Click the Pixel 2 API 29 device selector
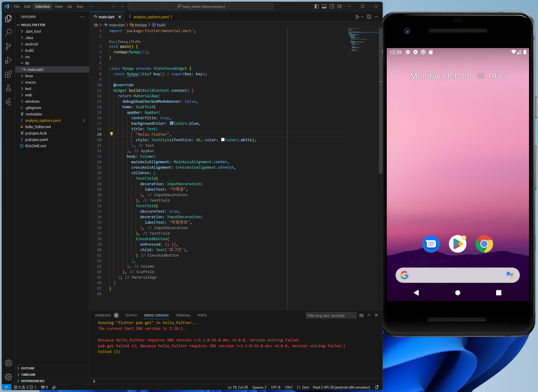 341,387
